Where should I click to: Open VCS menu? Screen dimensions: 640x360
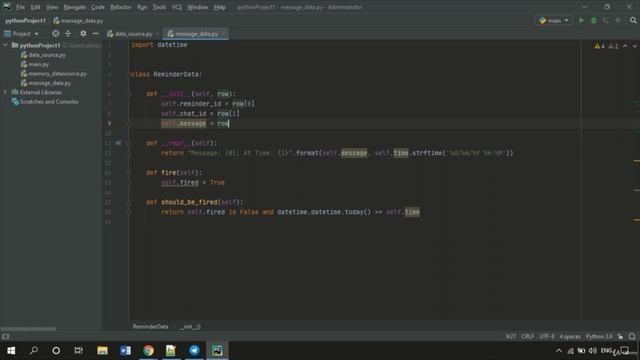[x=177, y=7]
